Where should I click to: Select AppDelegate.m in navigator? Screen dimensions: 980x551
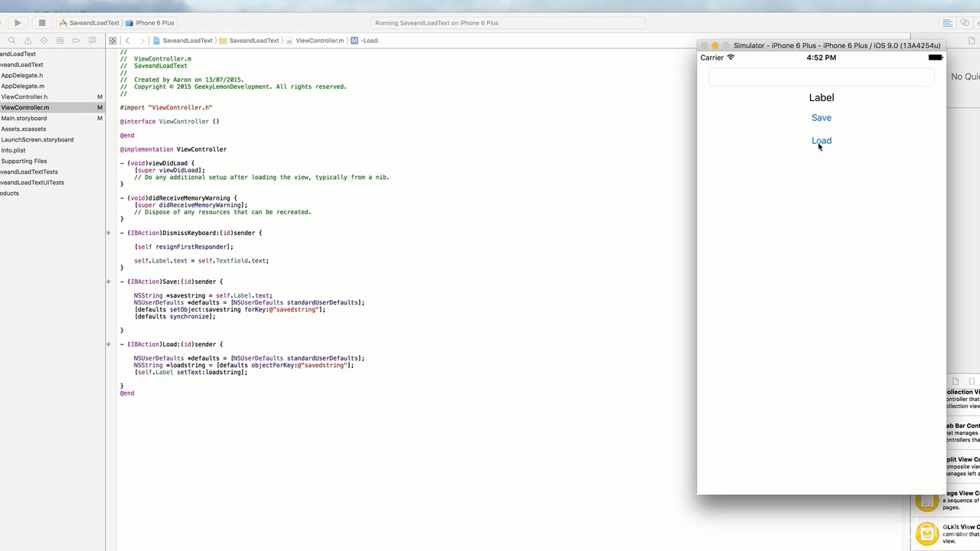tap(22, 86)
